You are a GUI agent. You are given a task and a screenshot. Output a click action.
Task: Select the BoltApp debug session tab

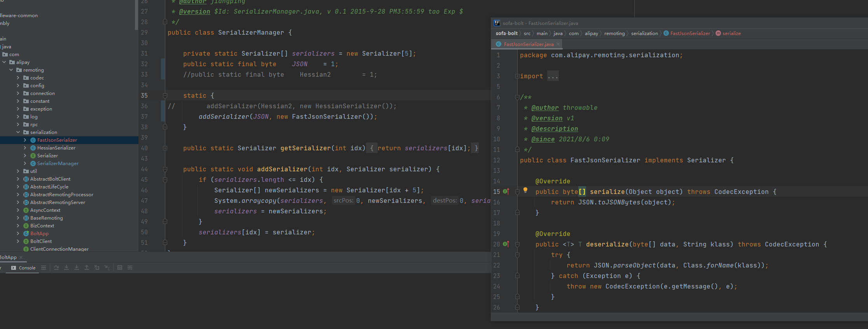tap(8, 257)
